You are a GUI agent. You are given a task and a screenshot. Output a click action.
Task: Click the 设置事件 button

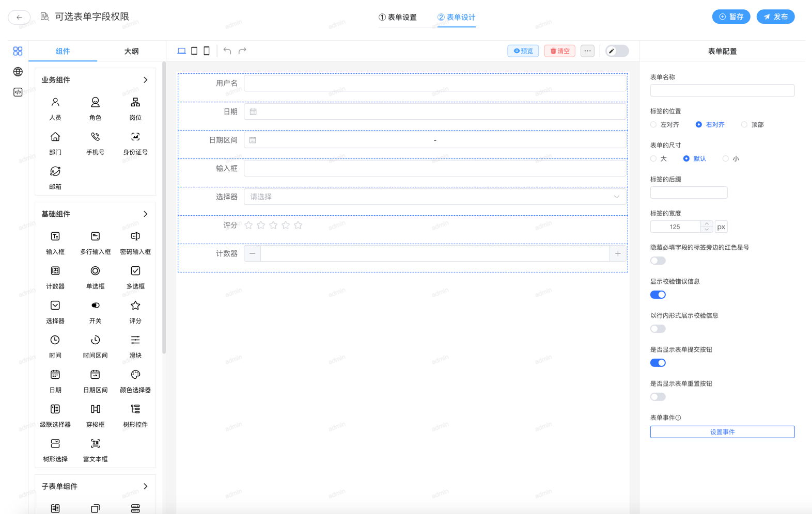(x=722, y=432)
